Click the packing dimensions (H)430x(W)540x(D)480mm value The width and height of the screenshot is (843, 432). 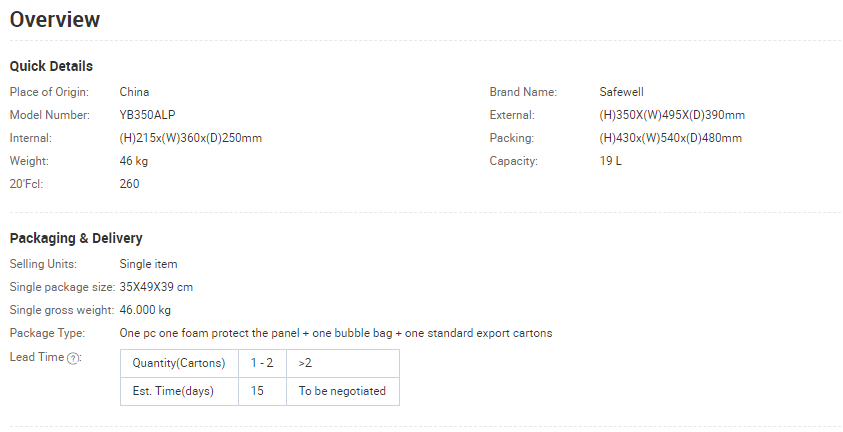tap(670, 138)
